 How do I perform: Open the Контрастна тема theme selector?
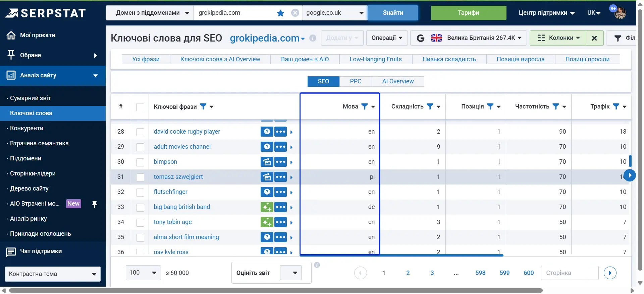pyautogui.click(x=53, y=274)
